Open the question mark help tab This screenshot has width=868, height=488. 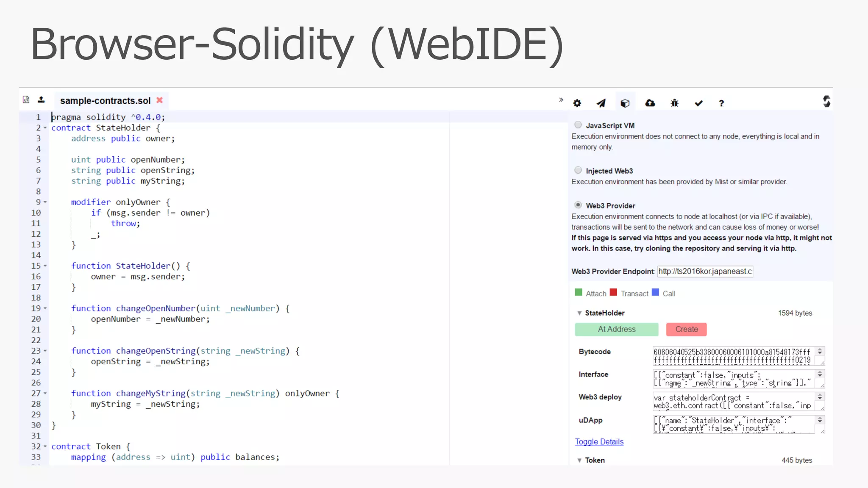721,103
